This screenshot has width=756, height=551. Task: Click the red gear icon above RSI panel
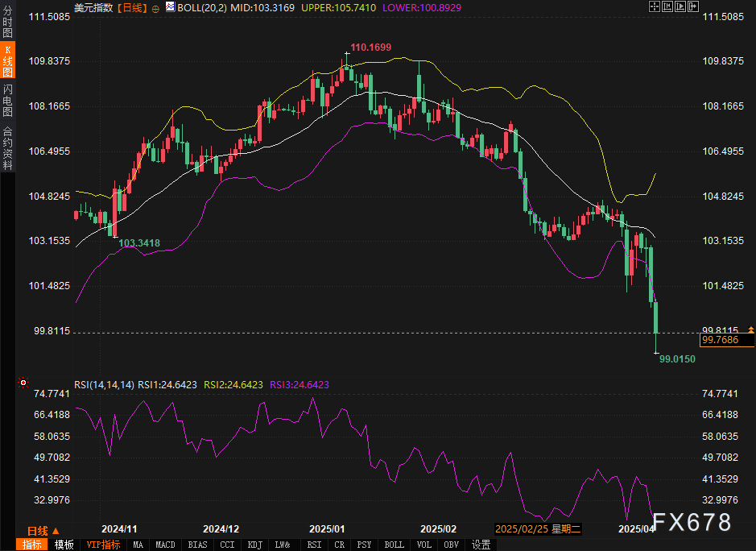point(23,383)
